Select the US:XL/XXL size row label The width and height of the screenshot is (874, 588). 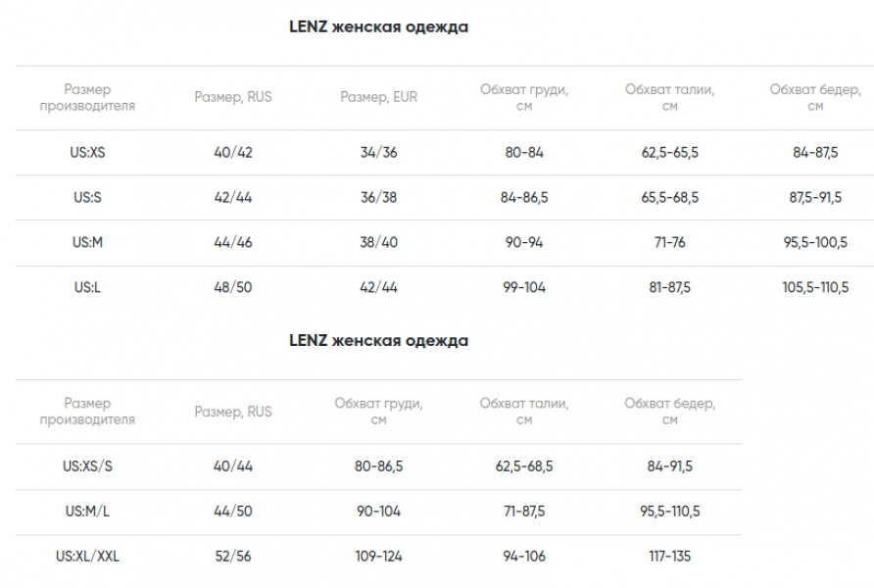(87, 557)
